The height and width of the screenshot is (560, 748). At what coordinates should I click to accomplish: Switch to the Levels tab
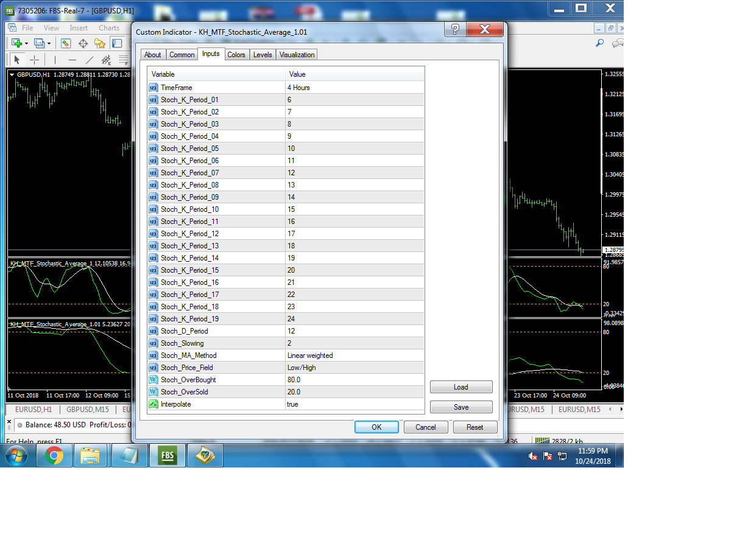point(263,55)
